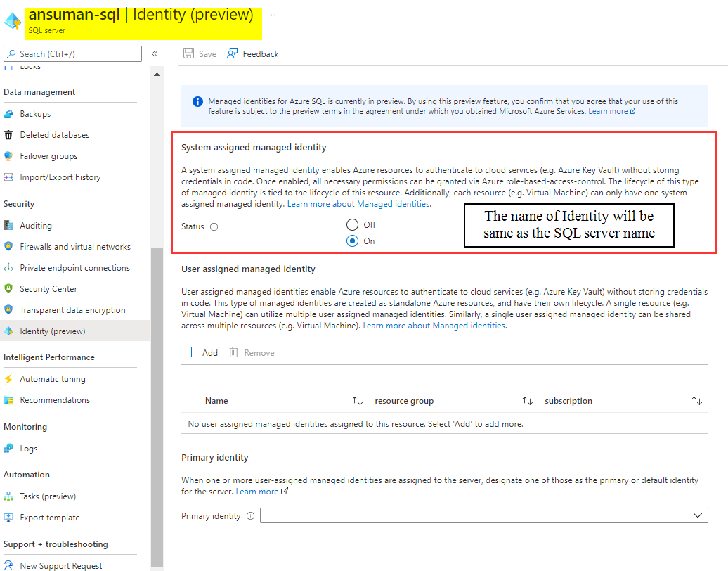Set system assigned identity status to Off
This screenshot has width=728, height=571.
click(352, 225)
